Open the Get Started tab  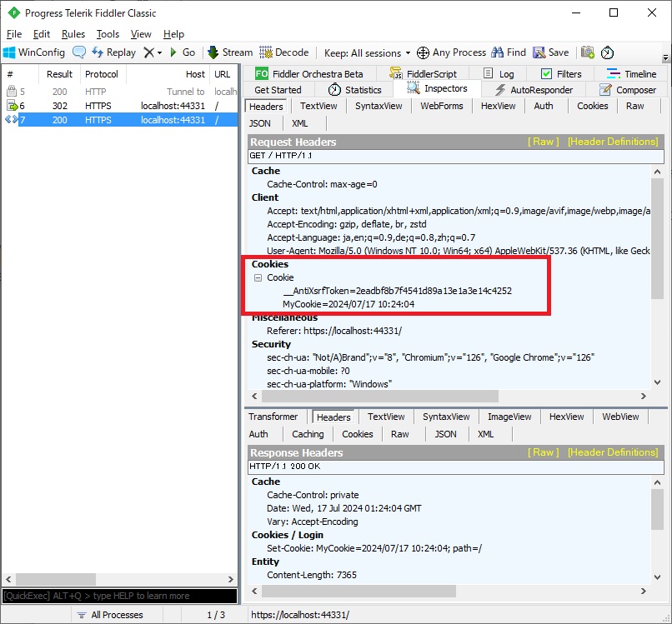[x=278, y=90]
